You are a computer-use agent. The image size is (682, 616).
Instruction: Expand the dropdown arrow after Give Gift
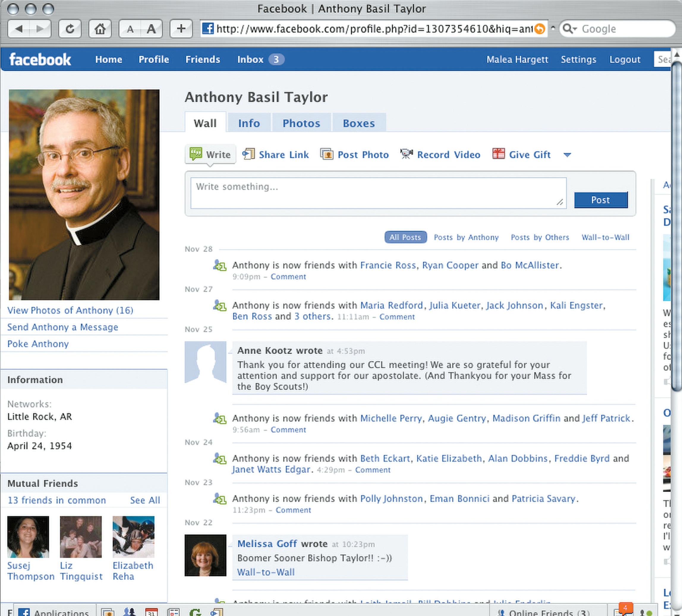(567, 155)
